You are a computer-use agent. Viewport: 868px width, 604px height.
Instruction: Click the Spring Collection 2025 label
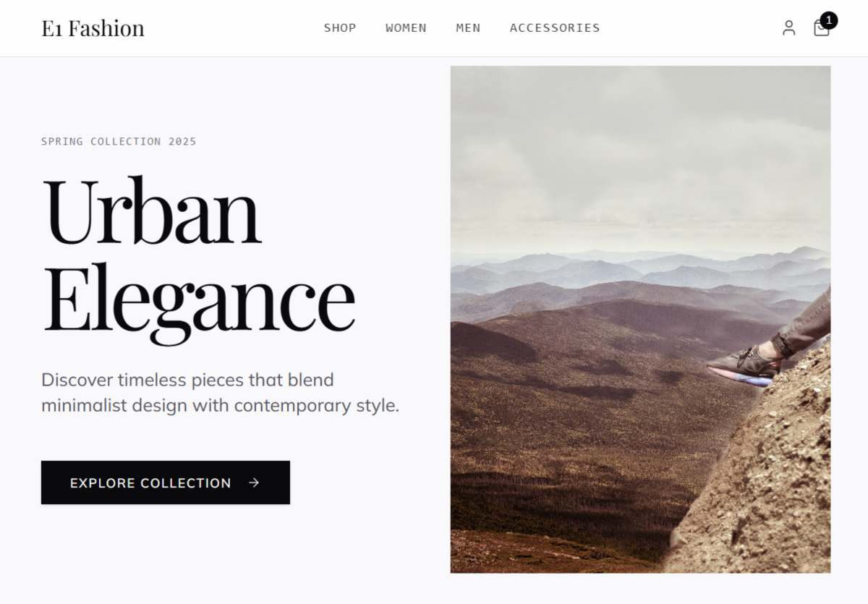(x=119, y=141)
